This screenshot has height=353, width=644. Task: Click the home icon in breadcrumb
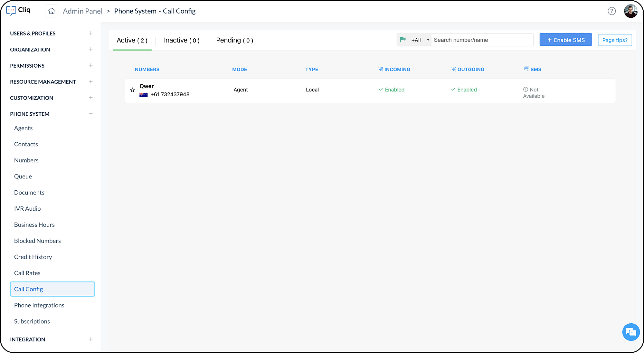click(52, 11)
